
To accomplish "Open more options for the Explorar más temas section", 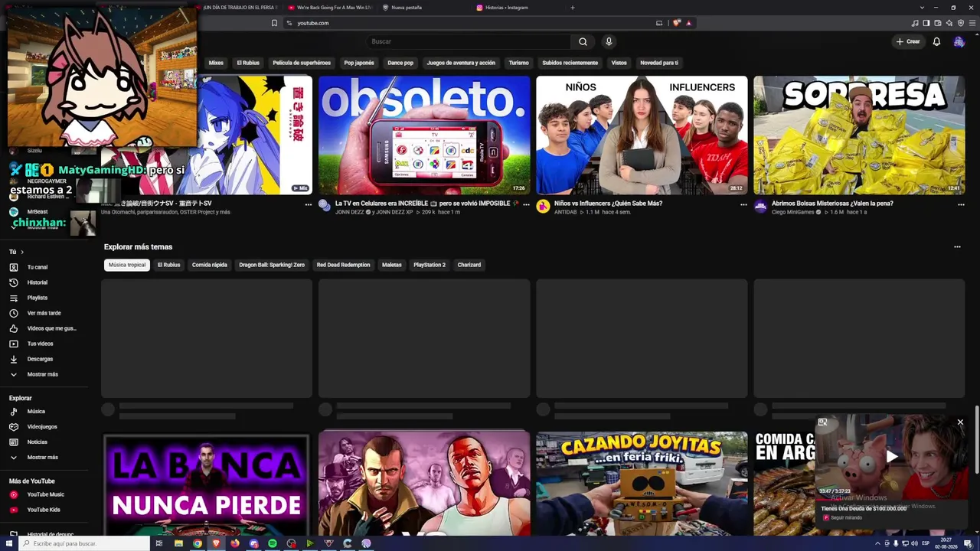I will pyautogui.click(x=957, y=247).
